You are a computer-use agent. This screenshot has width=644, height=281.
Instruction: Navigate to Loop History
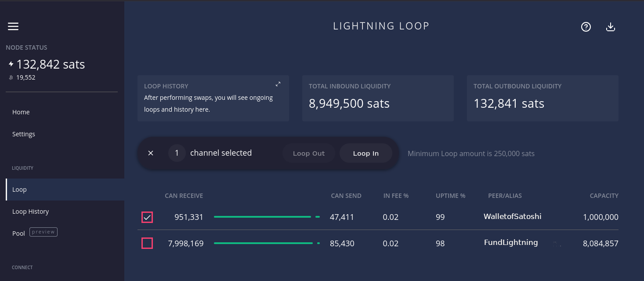click(x=30, y=211)
